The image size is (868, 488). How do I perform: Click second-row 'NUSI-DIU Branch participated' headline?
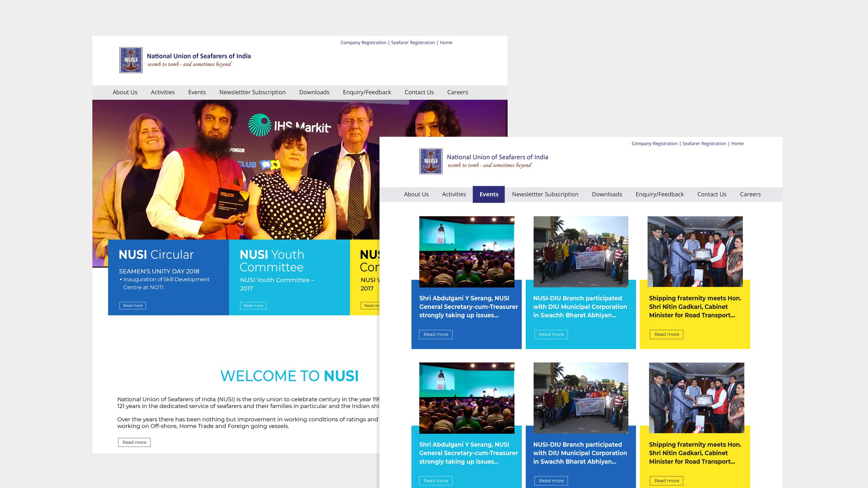(580, 454)
